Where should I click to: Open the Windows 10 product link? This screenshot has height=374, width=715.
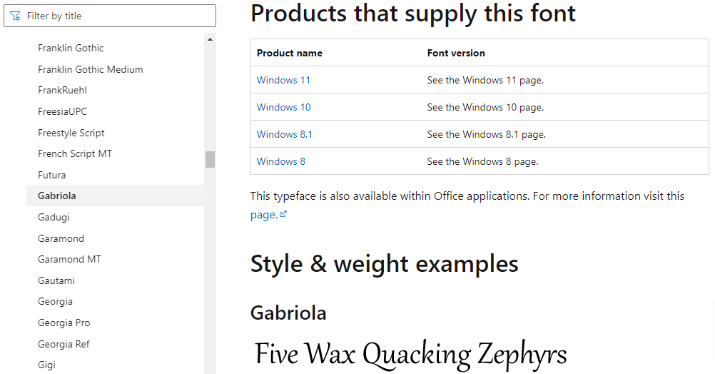(x=284, y=107)
